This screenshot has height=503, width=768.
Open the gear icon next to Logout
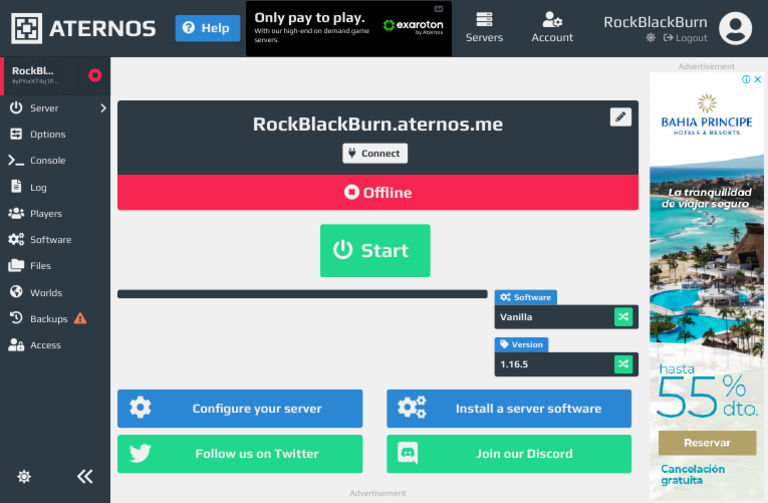click(x=650, y=38)
